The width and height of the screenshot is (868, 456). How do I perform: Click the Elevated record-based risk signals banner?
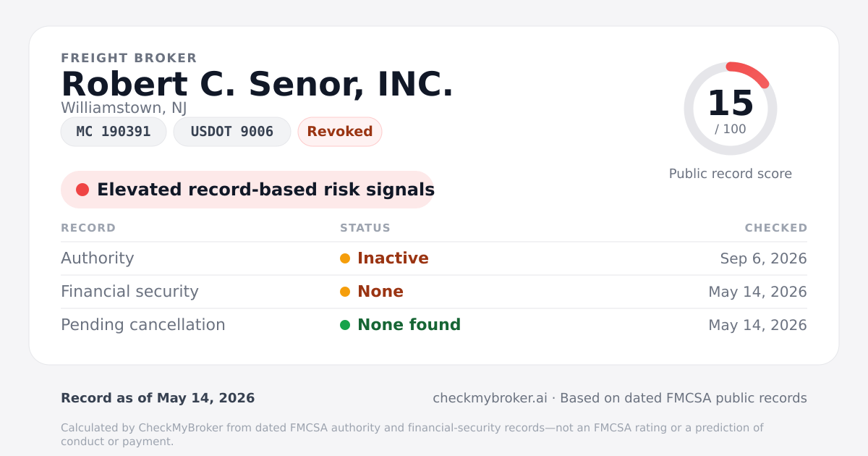pos(247,190)
